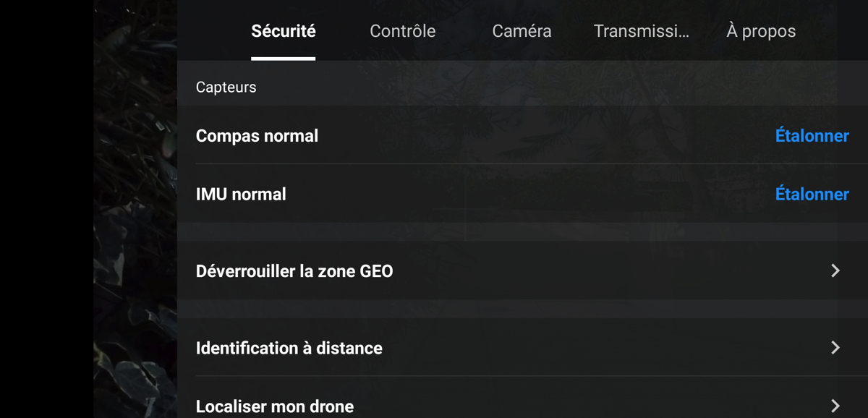Image resolution: width=868 pixels, height=418 pixels.
Task: Click Étalonner next to IMU normal
Action: (x=812, y=194)
